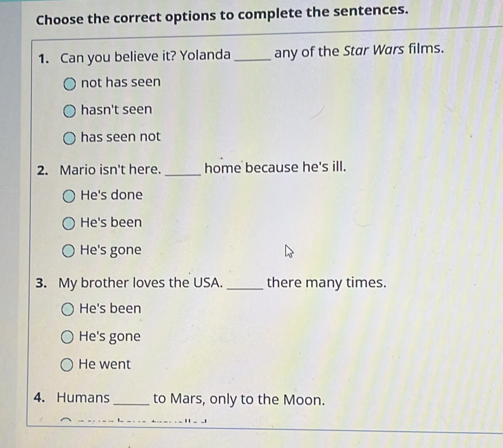
Task: Select the 'not has seen' radio button
Action: tap(70, 84)
